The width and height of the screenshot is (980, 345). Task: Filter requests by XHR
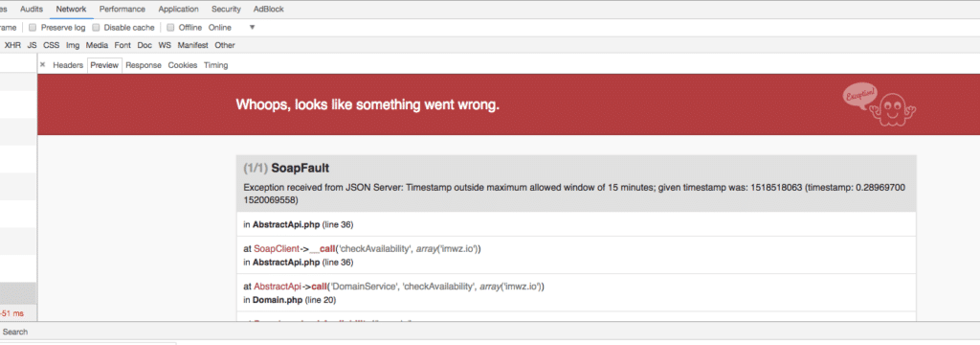tap(12, 45)
